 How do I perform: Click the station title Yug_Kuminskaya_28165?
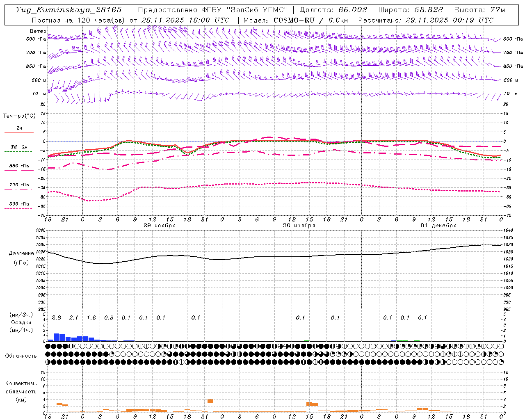(x=68, y=10)
